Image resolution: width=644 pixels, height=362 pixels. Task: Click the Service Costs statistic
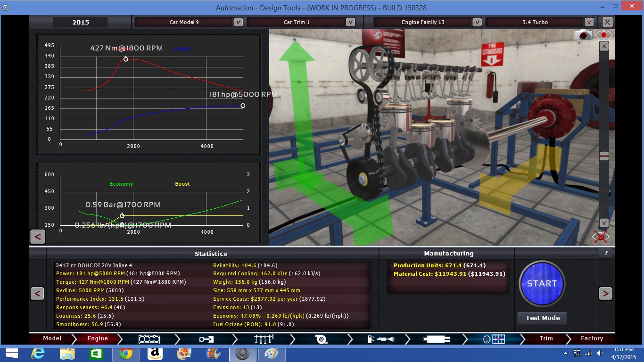click(269, 299)
